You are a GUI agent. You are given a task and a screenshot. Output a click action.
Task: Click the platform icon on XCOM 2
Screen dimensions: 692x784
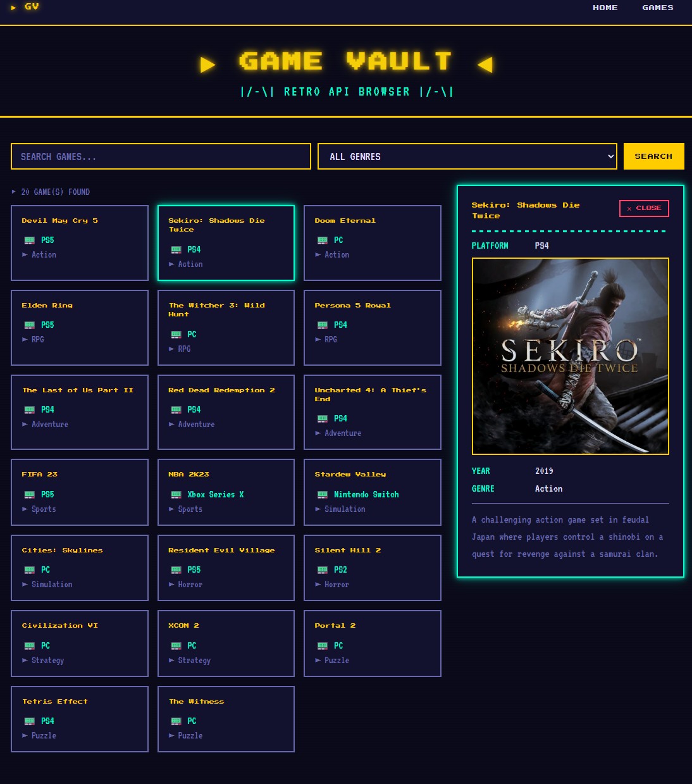click(176, 646)
